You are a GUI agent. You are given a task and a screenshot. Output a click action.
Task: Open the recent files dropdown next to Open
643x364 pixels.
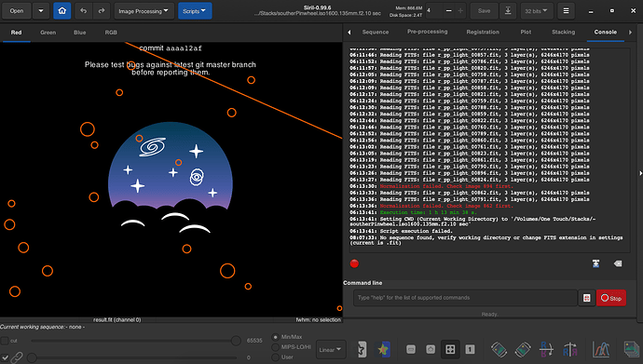tap(41, 11)
